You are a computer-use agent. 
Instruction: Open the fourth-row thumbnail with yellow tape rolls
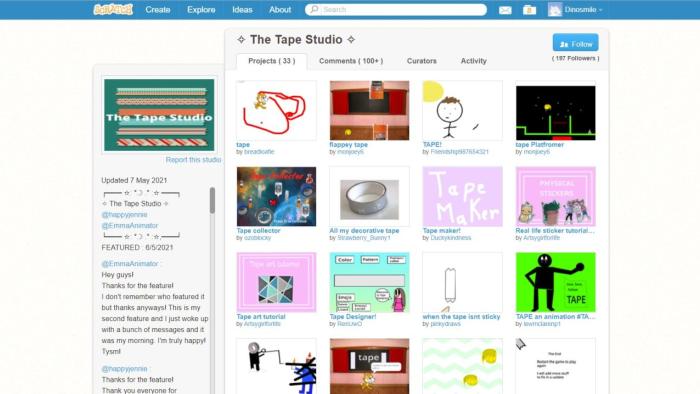pyautogui.click(x=462, y=366)
